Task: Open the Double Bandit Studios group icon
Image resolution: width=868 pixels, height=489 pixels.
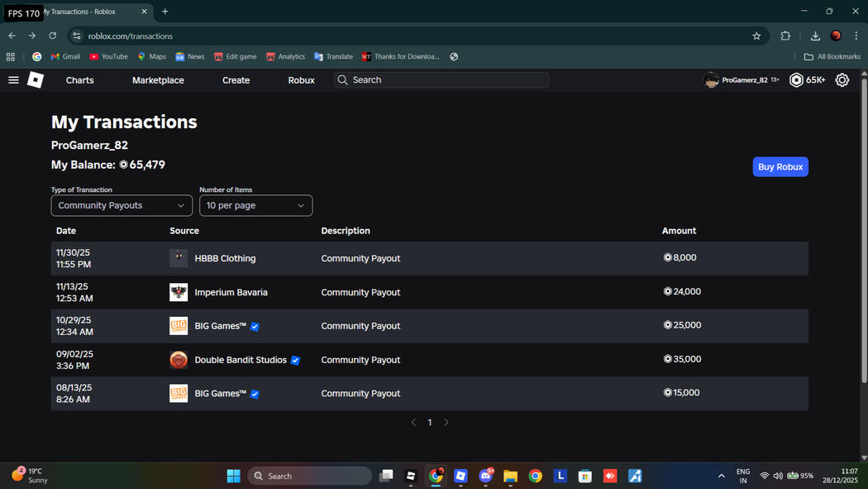Action: click(179, 360)
